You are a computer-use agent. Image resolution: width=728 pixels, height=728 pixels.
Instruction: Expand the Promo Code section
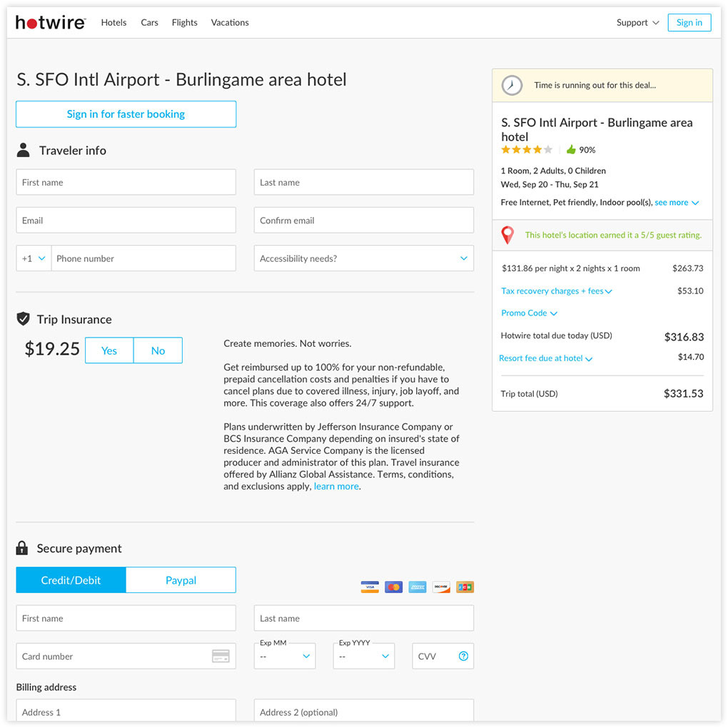[529, 313]
